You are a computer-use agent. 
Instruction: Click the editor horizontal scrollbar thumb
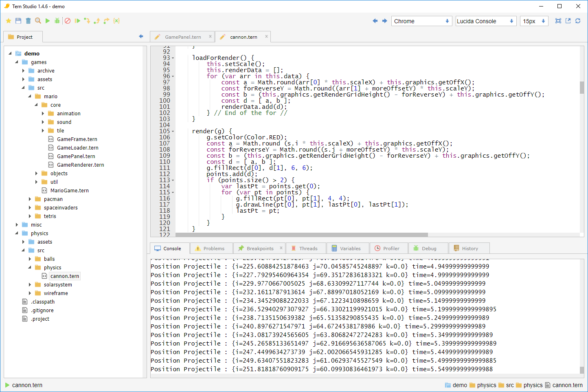click(302, 235)
